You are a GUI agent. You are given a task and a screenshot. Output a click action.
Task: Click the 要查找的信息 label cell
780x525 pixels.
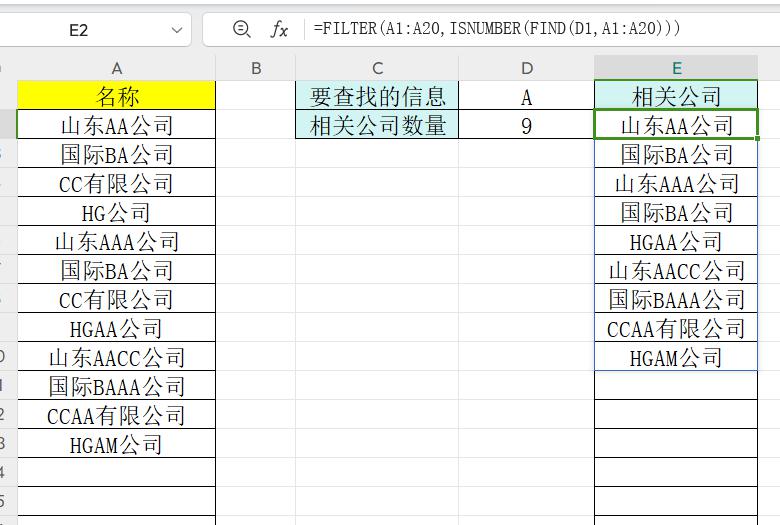point(377,96)
